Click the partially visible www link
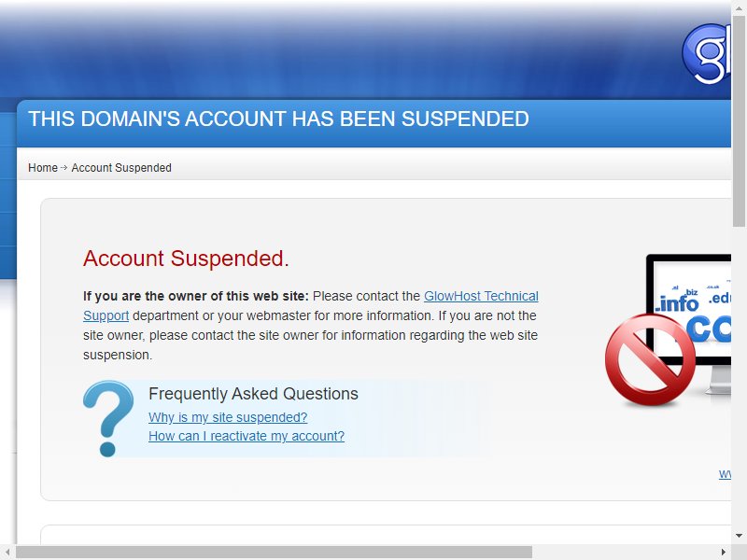Screen dimensions: 747x560 (x=725, y=474)
